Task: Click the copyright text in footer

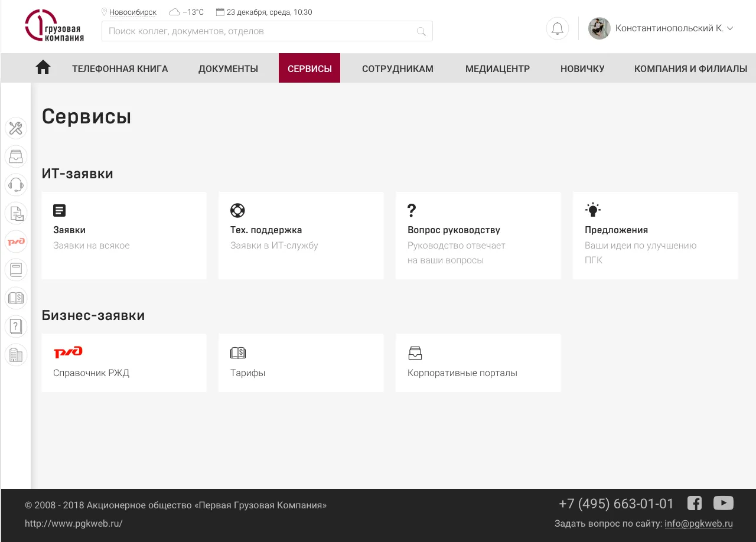Action: click(175, 505)
